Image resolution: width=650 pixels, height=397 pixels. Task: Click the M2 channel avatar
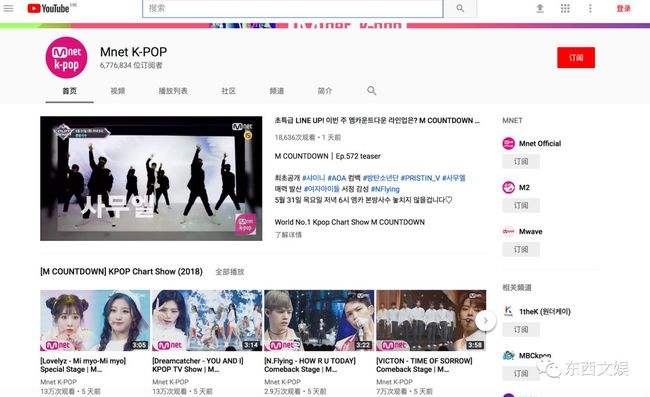click(x=509, y=187)
